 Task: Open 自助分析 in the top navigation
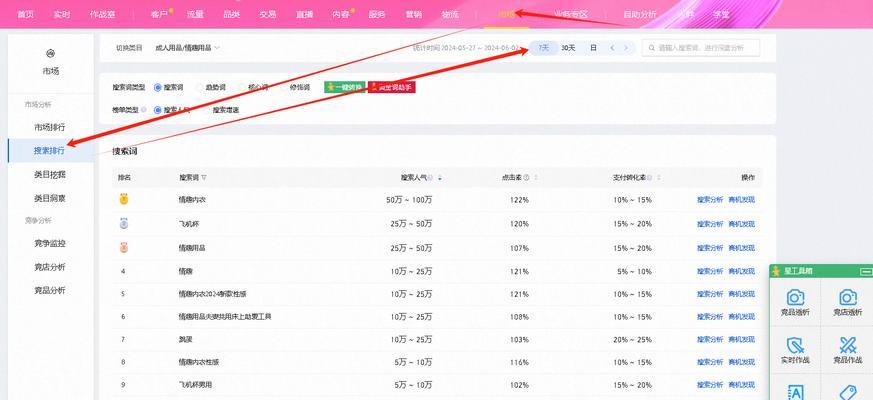[x=640, y=14]
